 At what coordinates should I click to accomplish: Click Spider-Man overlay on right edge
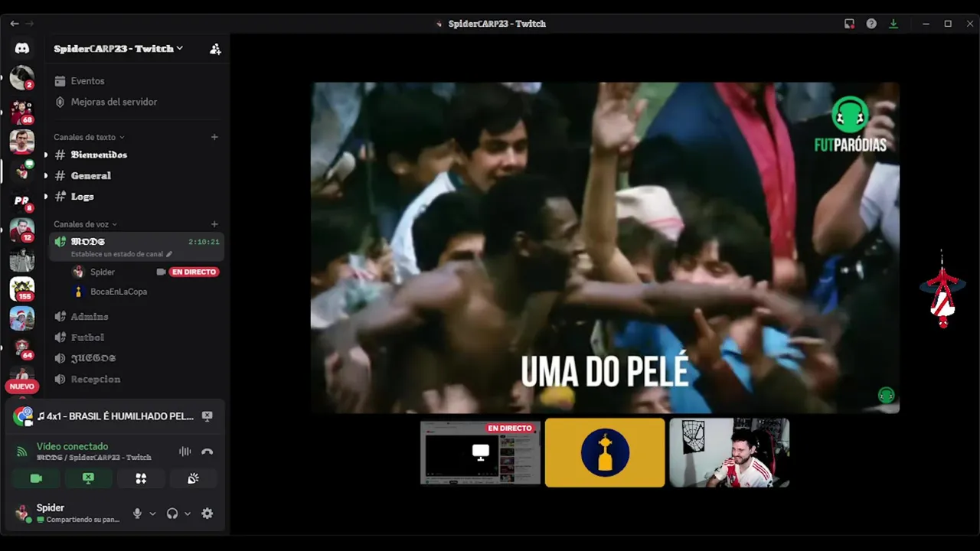coord(942,289)
